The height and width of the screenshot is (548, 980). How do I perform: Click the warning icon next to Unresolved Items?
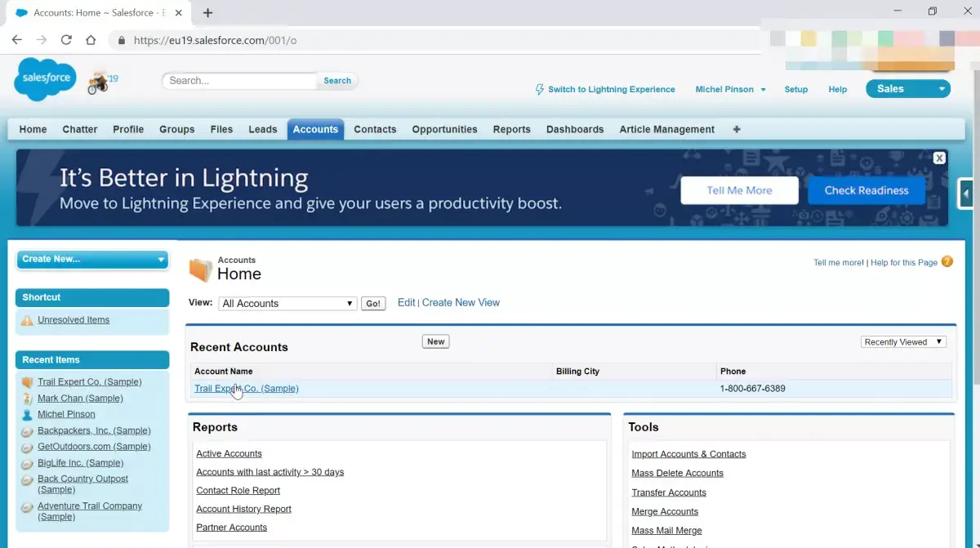(28, 320)
